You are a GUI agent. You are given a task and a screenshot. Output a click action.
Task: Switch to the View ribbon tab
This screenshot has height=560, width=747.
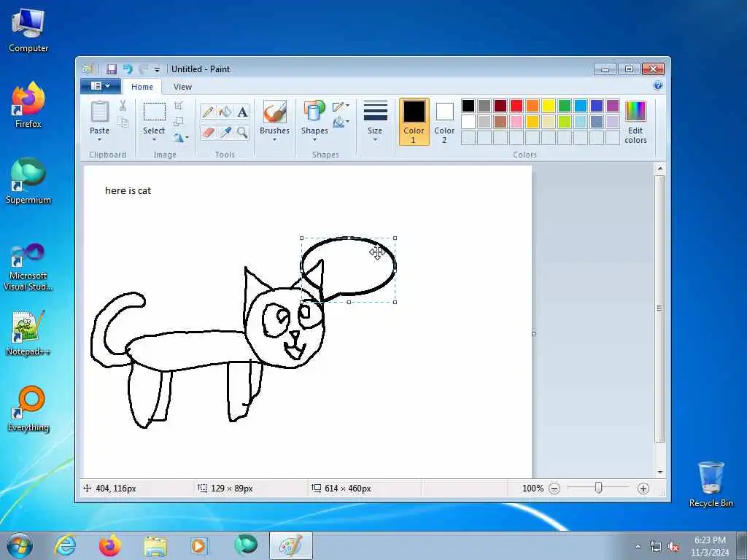(x=182, y=87)
